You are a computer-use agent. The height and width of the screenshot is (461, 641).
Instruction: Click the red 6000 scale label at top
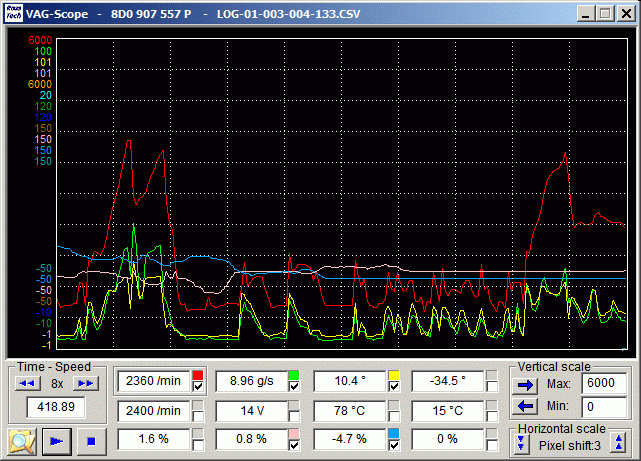pos(40,40)
